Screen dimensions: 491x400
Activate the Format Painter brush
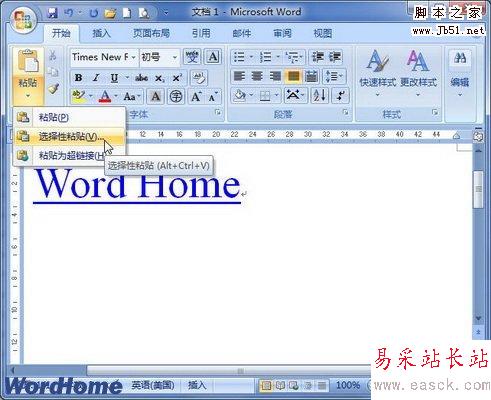pyautogui.click(x=53, y=89)
